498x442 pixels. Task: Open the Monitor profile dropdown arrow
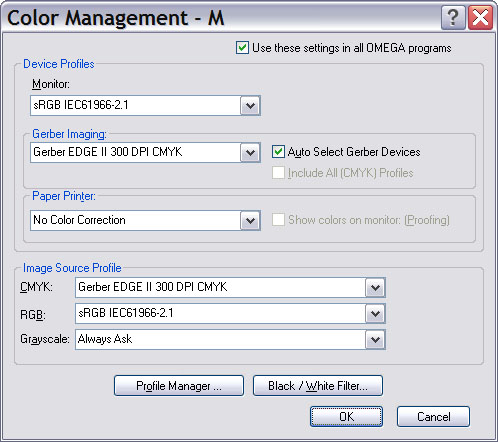[250, 106]
